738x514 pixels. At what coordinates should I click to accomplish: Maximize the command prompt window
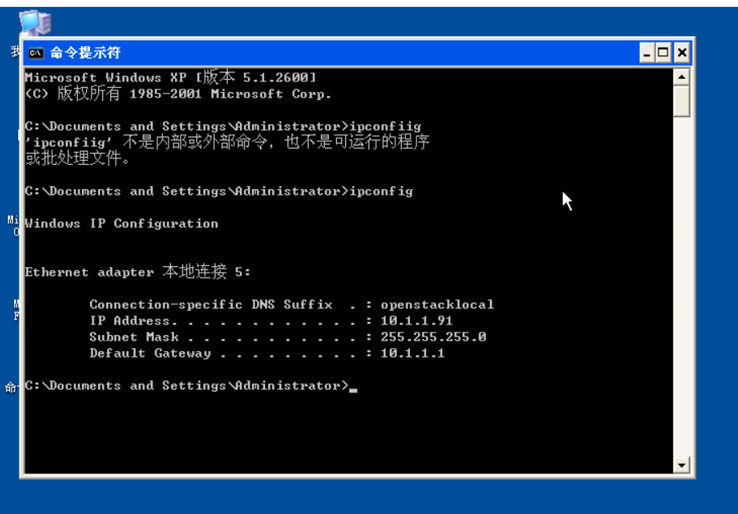pyautogui.click(x=663, y=53)
